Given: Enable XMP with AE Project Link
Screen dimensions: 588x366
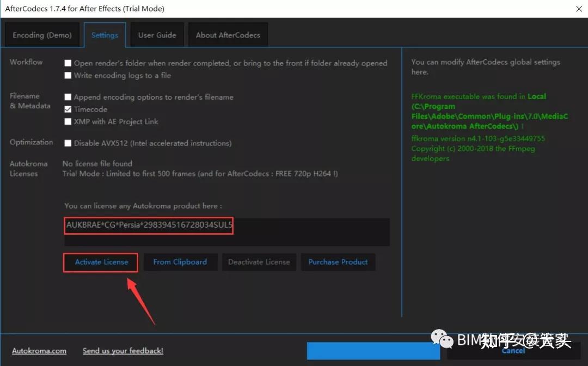Looking at the screenshot, I should (x=68, y=122).
